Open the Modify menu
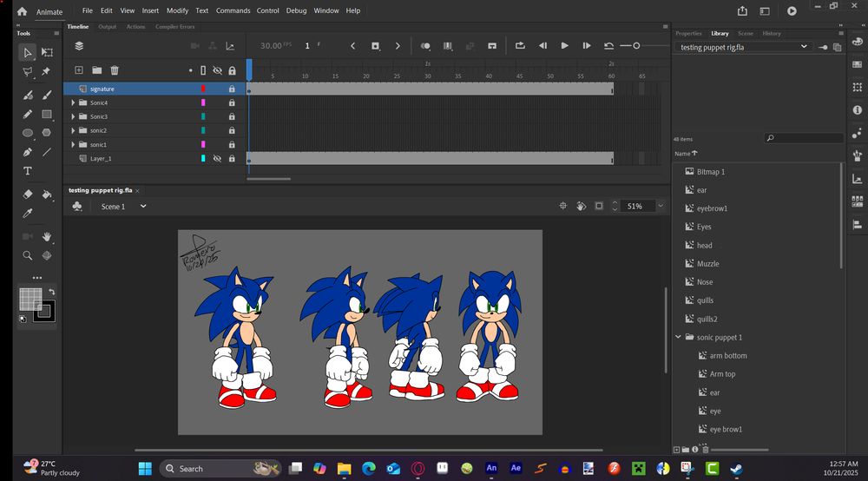The width and height of the screenshot is (868, 481). click(177, 10)
